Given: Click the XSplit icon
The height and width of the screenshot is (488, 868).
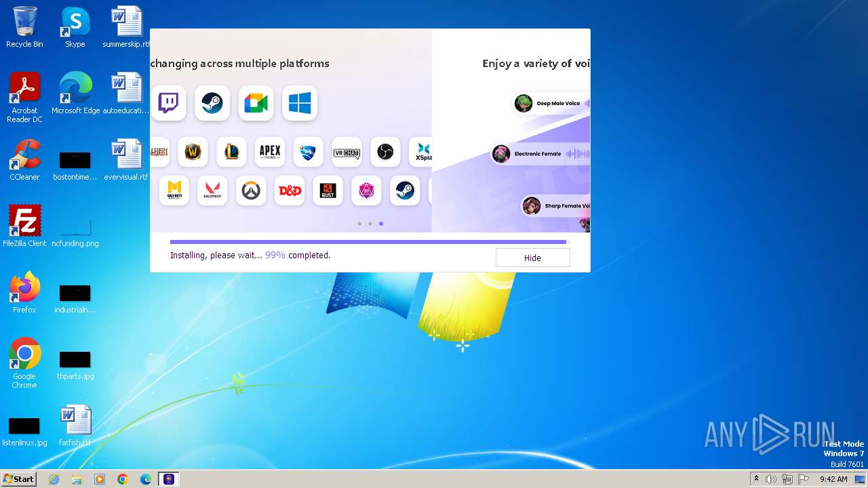Looking at the screenshot, I should pos(420,152).
